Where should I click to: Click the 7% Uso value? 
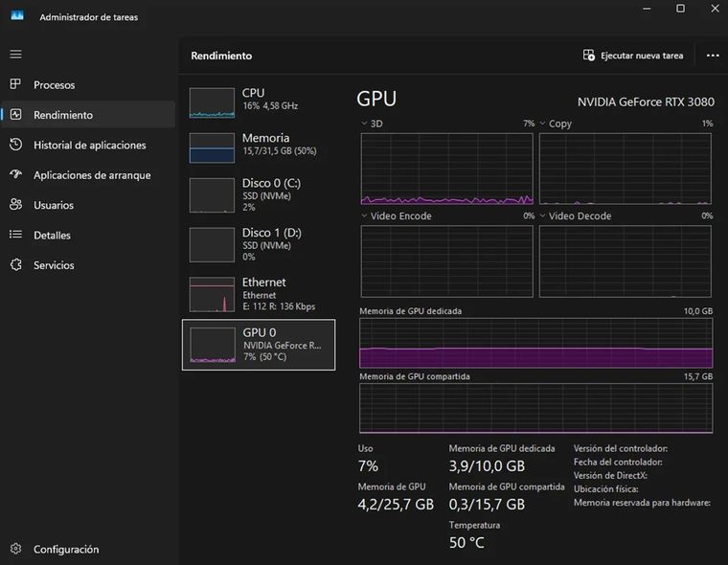pos(368,465)
